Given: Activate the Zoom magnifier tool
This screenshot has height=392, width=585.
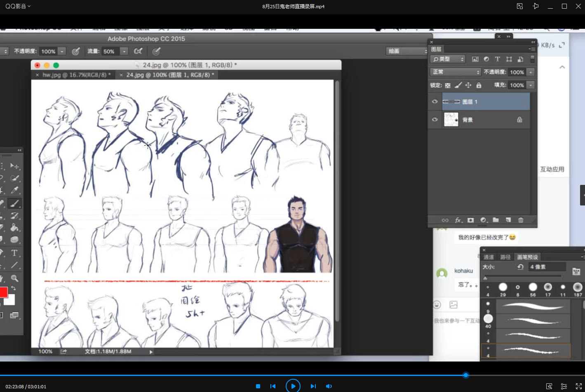Looking at the screenshot, I should pos(14,278).
